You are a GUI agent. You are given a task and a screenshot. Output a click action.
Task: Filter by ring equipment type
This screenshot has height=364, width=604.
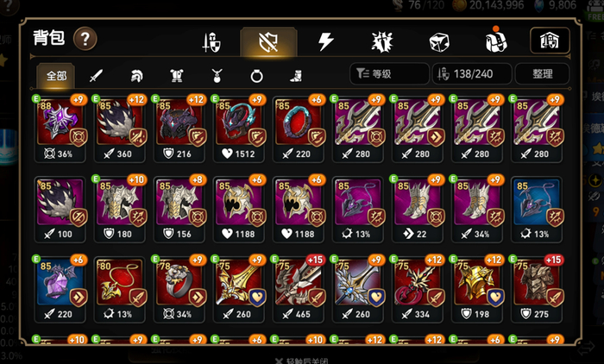coord(256,76)
